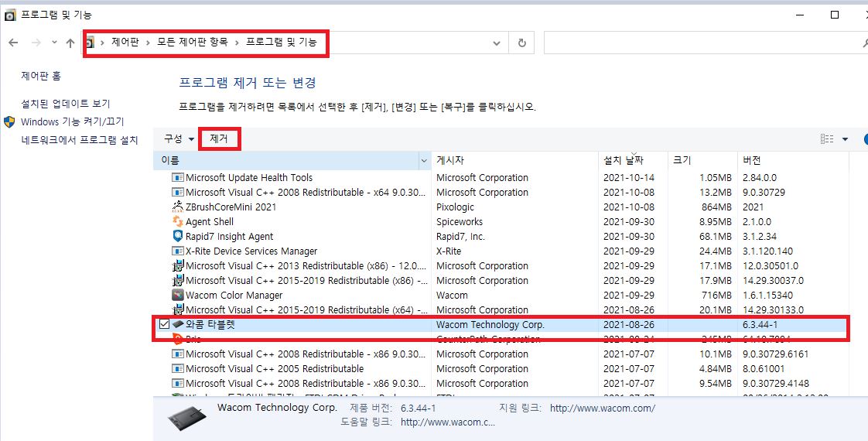The image size is (868, 441).
Task: Select X-Rite Device Services Manager entry
Action: click(x=251, y=251)
